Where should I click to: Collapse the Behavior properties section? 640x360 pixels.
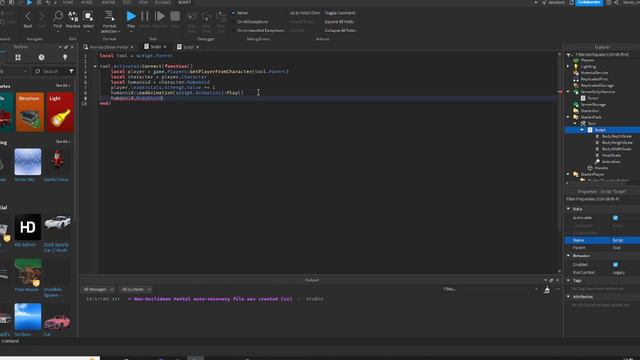pyautogui.click(x=569, y=256)
